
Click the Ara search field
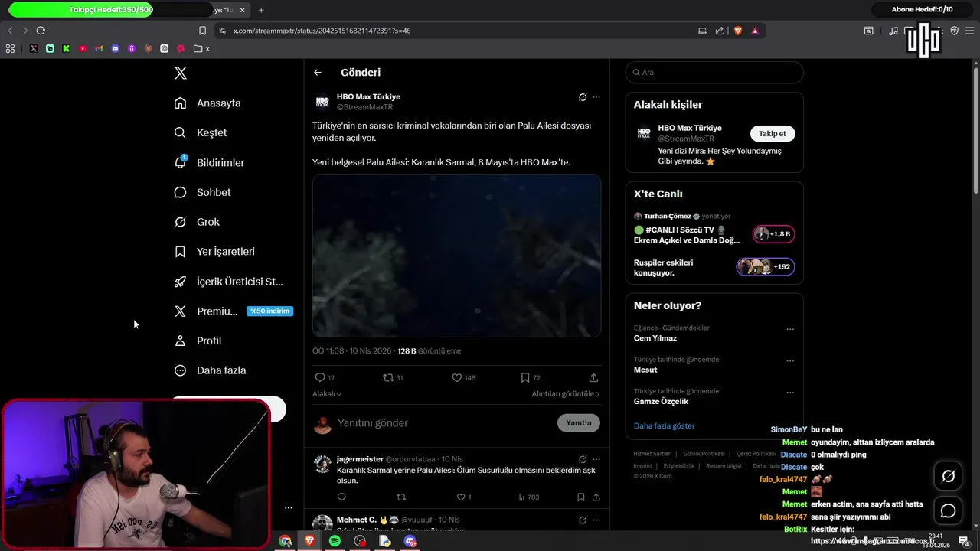click(x=714, y=73)
